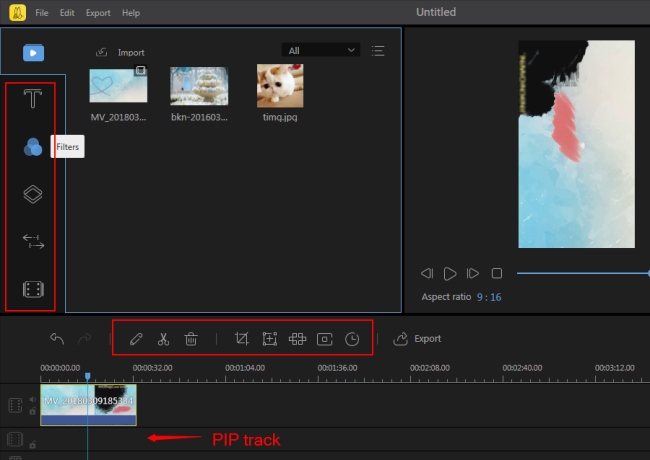This screenshot has width=650, height=460.
Task: Toggle the media list view icon
Action: coord(378,50)
